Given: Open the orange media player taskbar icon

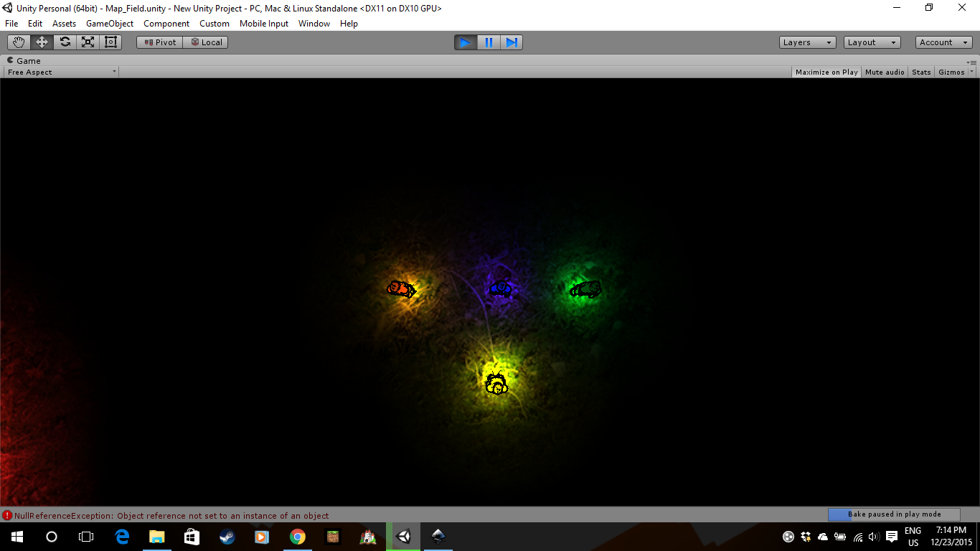Looking at the screenshot, I should pos(262,537).
